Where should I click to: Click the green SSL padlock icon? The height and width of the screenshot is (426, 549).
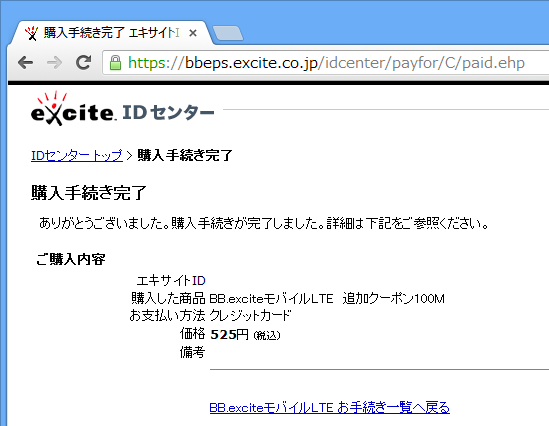pyautogui.click(x=115, y=63)
